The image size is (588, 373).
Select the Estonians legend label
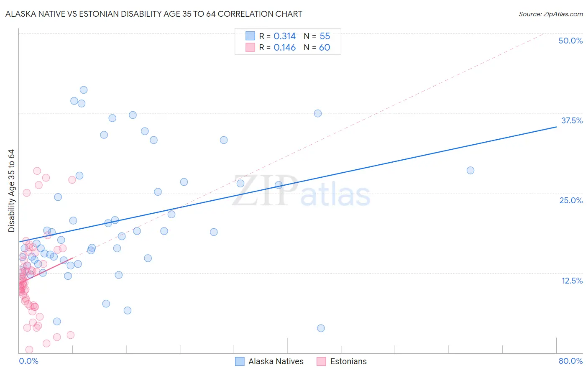pyautogui.click(x=348, y=361)
